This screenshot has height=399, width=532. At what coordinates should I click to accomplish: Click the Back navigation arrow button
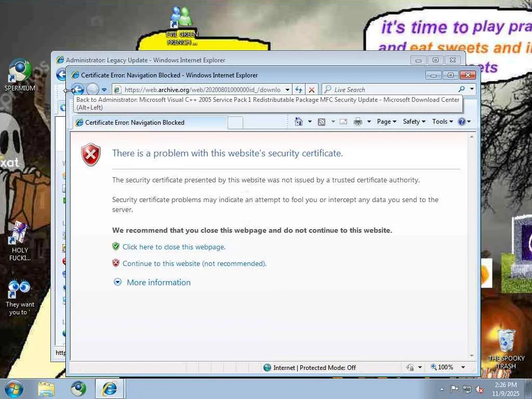point(78,89)
